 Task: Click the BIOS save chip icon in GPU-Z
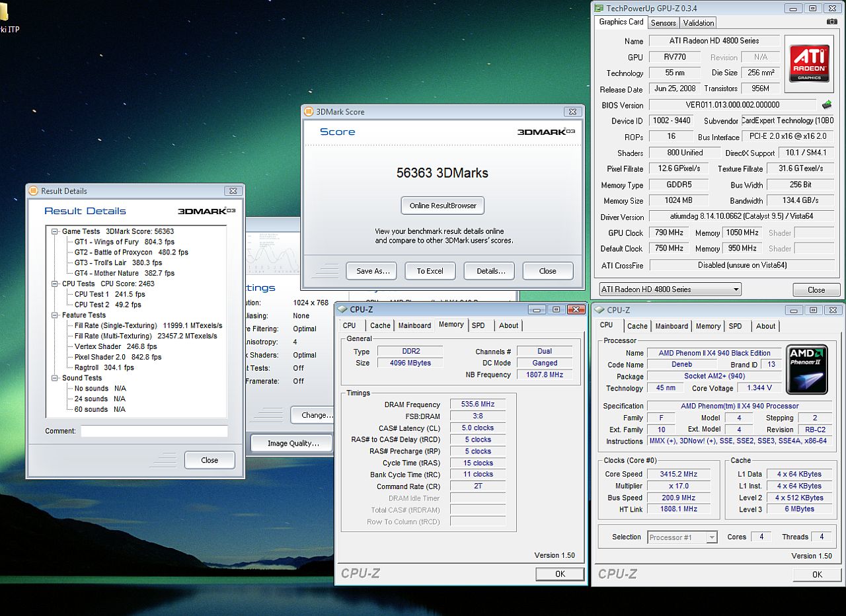coord(827,104)
